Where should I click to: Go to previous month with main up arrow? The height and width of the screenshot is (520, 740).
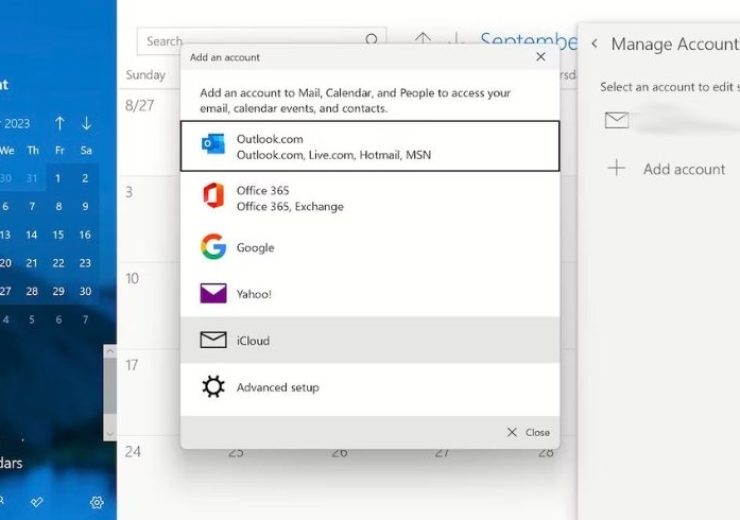point(423,40)
